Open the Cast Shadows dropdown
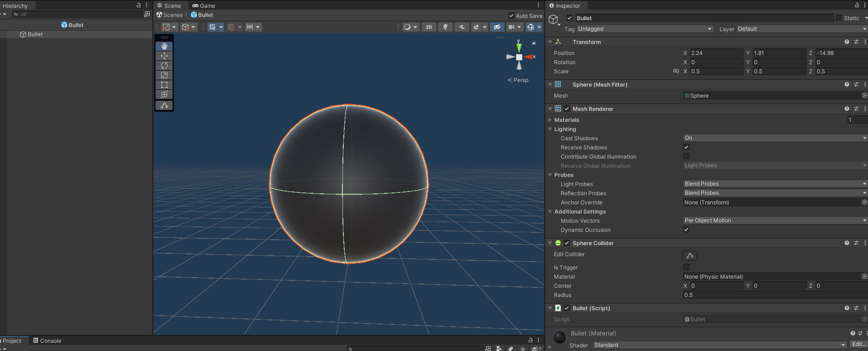Image resolution: width=868 pixels, height=351 pixels. pos(776,138)
